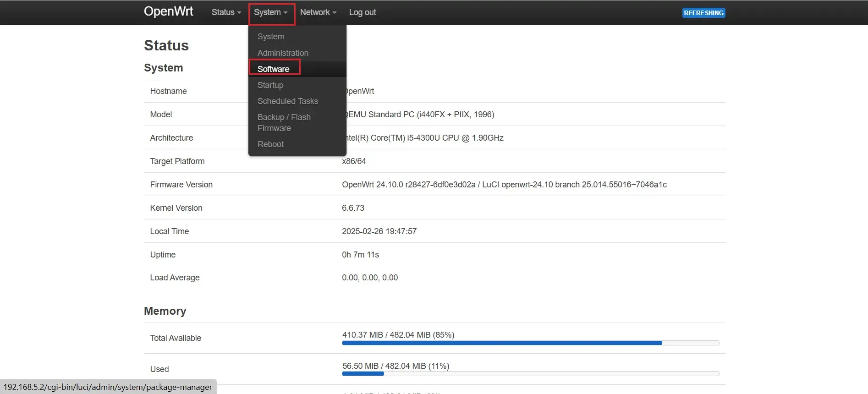The width and height of the screenshot is (868, 394).
Task: Click the Total Available memory progress bar
Action: coord(530,343)
